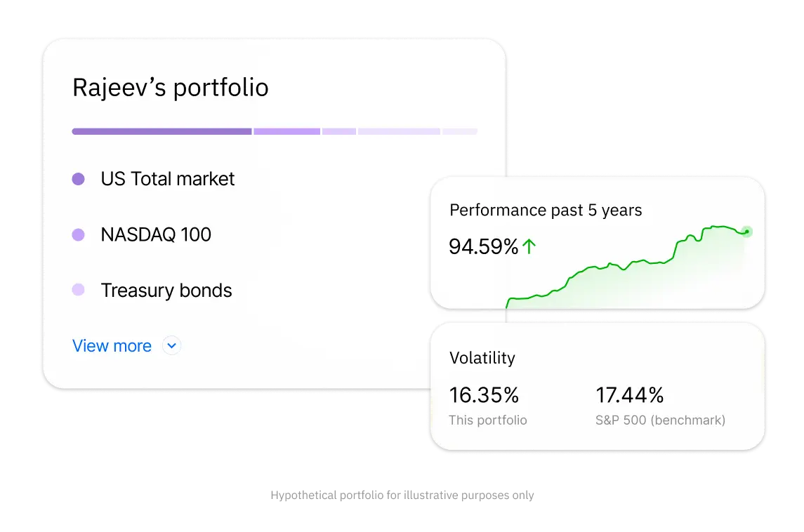Click the second allocation bar segment
804x532 pixels.
coord(286,131)
